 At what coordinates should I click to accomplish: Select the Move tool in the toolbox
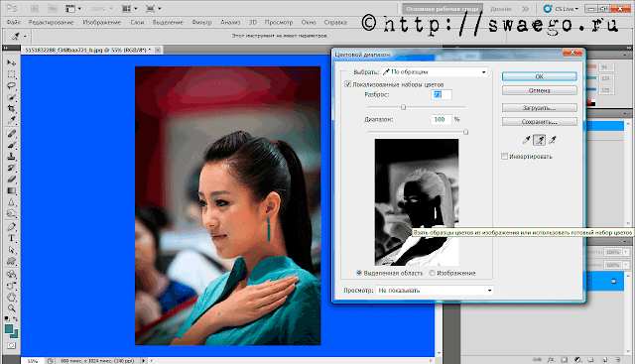(x=11, y=62)
